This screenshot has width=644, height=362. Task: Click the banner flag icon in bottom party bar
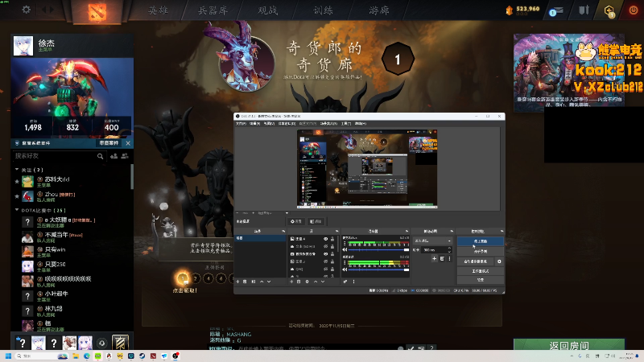click(x=120, y=343)
